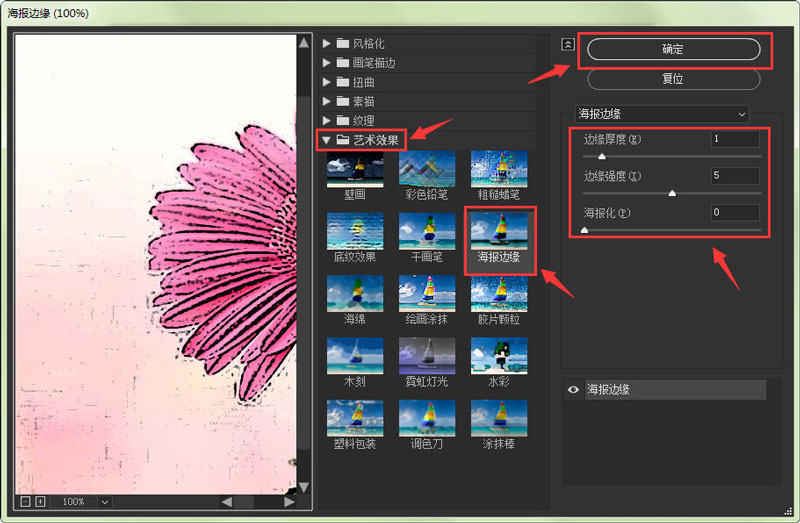The width and height of the screenshot is (800, 523).
Task: Choose the 彩色铅笔 filter effect
Action: coord(427,168)
